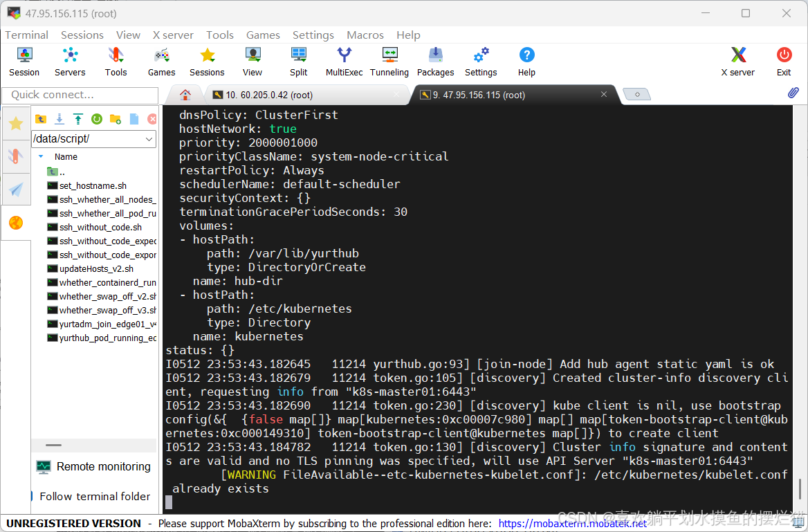Viewport: 808px width, 532px height.
Task: Open the Settings gear toolbar icon
Action: 481,62
